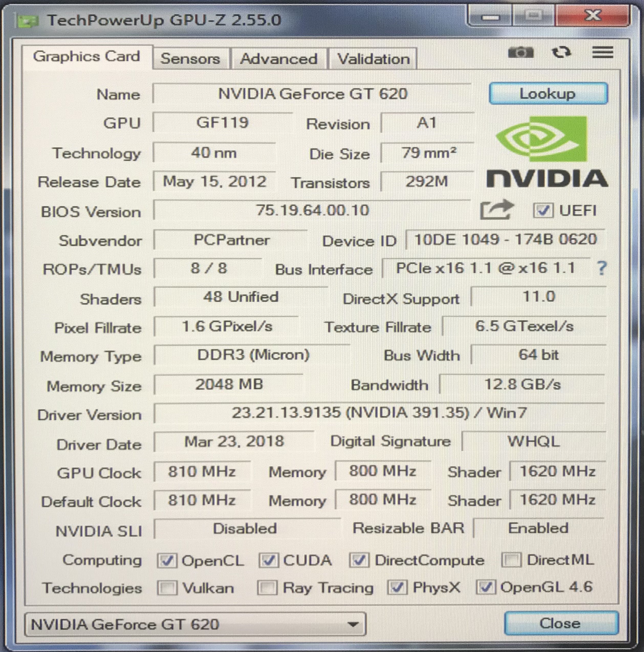The width and height of the screenshot is (644, 652).
Task: Enable the DirectML checkbox
Action: tap(511, 560)
